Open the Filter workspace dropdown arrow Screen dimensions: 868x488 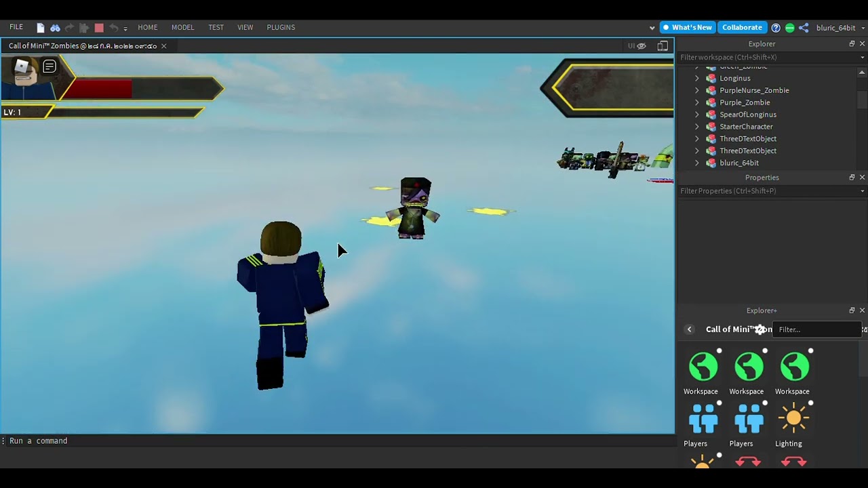click(862, 58)
